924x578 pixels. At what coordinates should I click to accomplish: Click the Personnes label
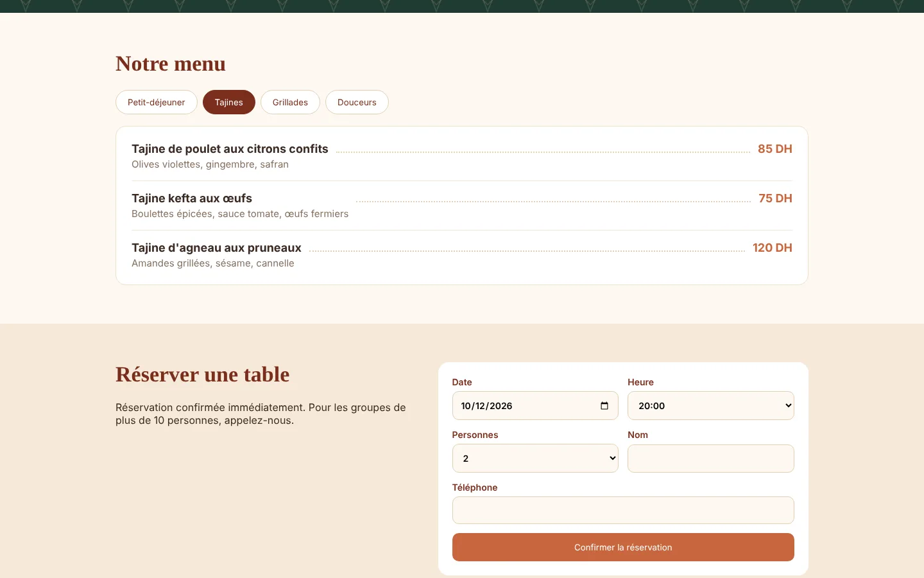coord(475,435)
